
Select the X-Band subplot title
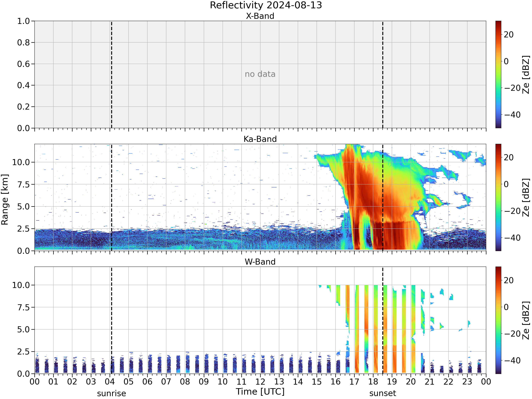260,16
